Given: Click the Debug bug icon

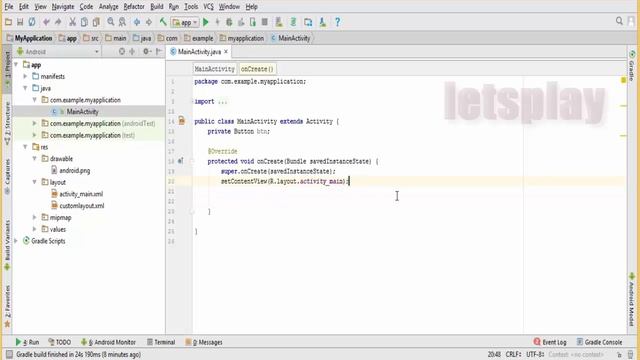Looking at the screenshot, I should (229, 22).
